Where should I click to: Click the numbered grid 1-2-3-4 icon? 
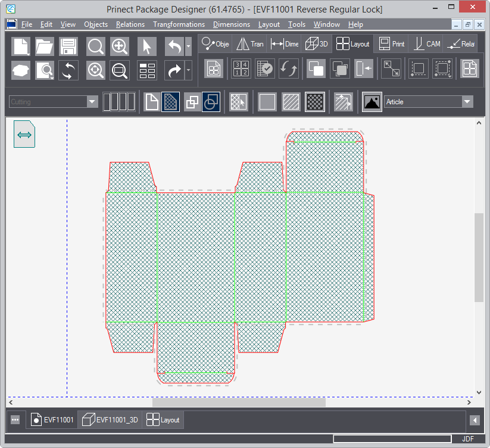(x=241, y=69)
